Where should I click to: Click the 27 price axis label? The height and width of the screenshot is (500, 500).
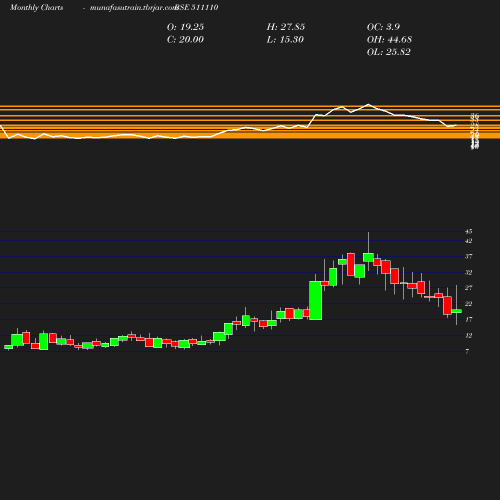click(469, 288)
